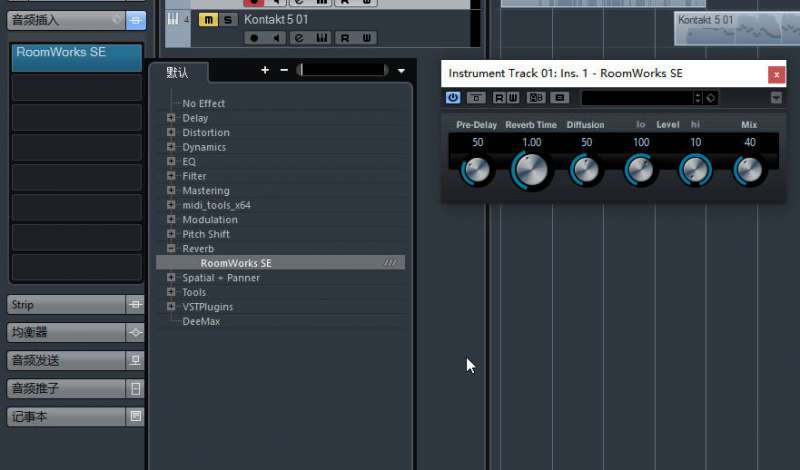The image size is (800, 470).
Task: Click the Read automation button in the plugin window
Action: [497, 97]
